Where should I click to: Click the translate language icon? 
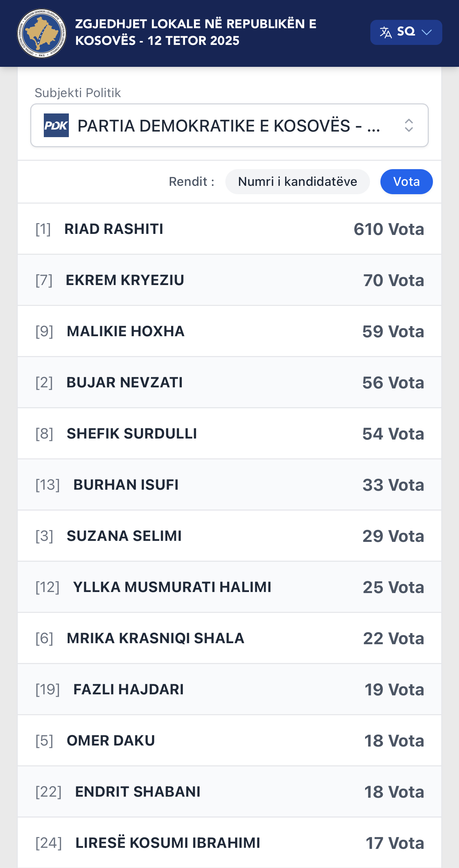(386, 32)
